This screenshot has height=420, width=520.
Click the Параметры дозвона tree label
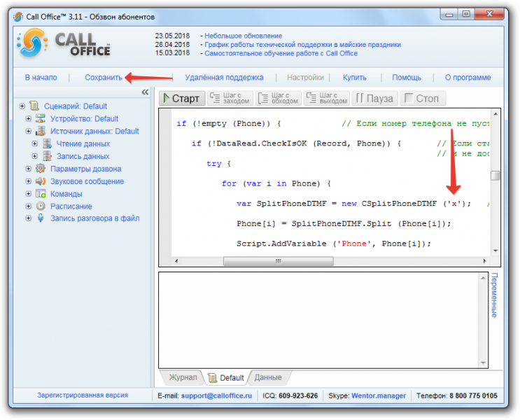click(x=85, y=169)
